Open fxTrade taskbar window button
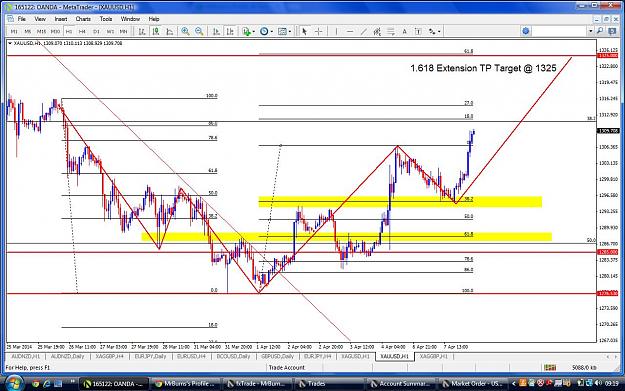Viewport: 625px width, 391px height. tap(256, 384)
